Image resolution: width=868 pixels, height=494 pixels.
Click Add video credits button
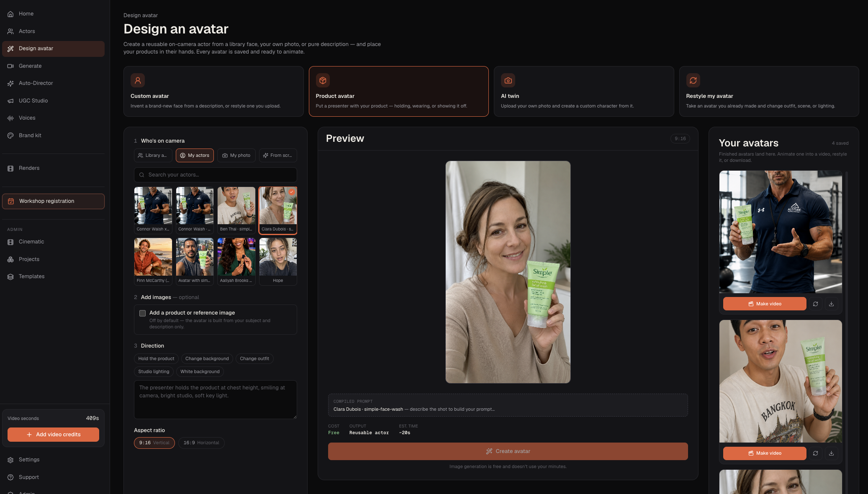(x=54, y=435)
